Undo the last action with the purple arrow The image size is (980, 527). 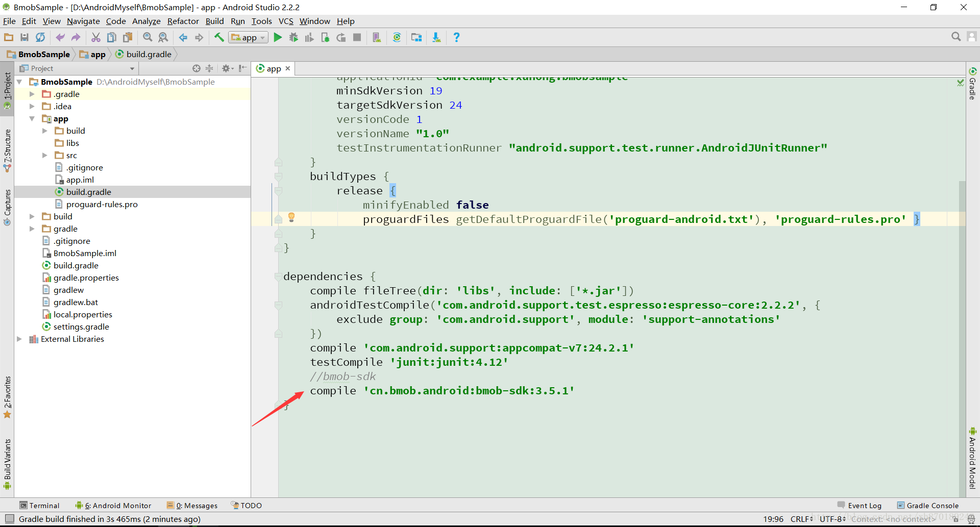point(60,37)
